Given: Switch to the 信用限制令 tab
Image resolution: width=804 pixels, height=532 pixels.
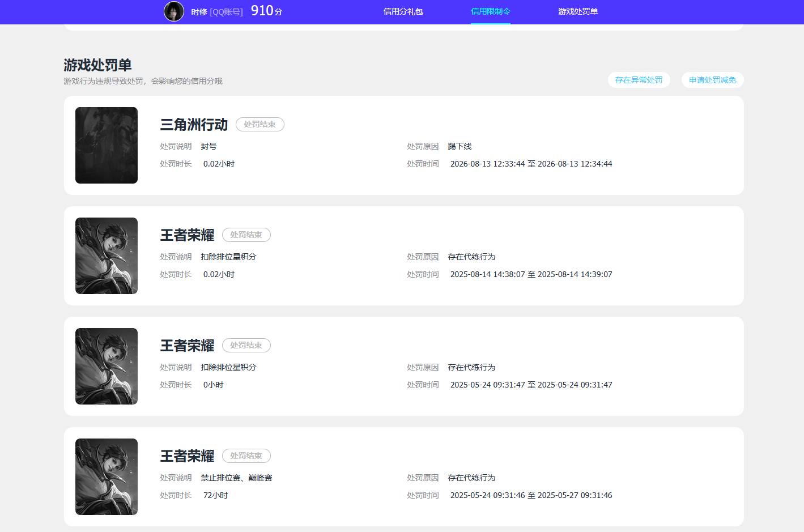Looking at the screenshot, I should [491, 11].
